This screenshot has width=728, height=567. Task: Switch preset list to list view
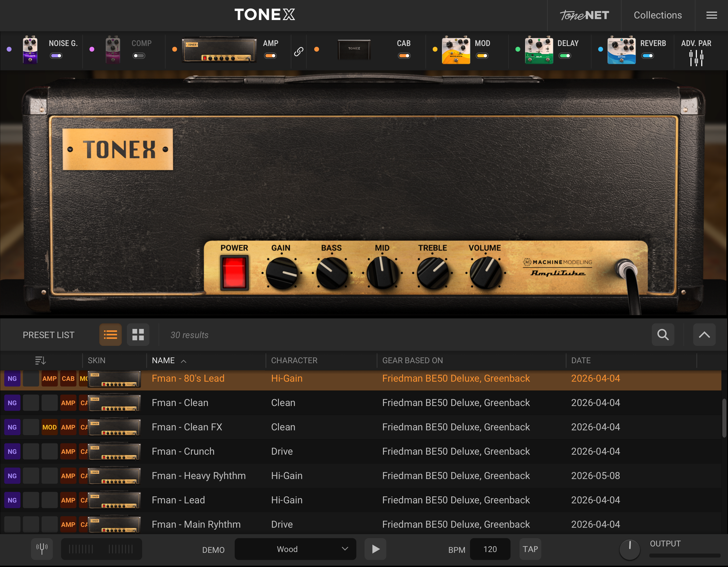(x=110, y=335)
